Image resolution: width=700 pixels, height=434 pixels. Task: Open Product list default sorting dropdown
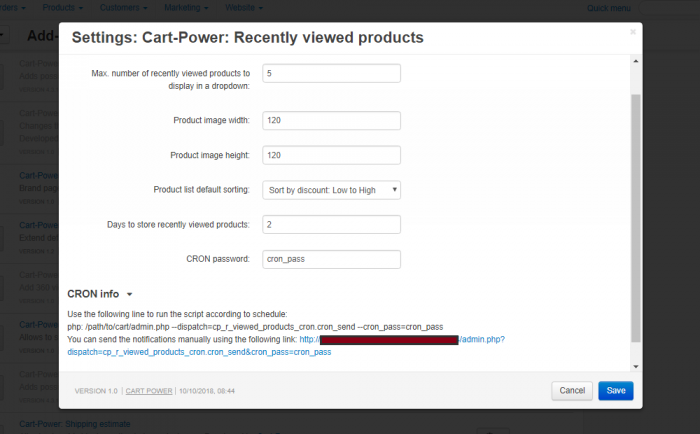[331, 190]
